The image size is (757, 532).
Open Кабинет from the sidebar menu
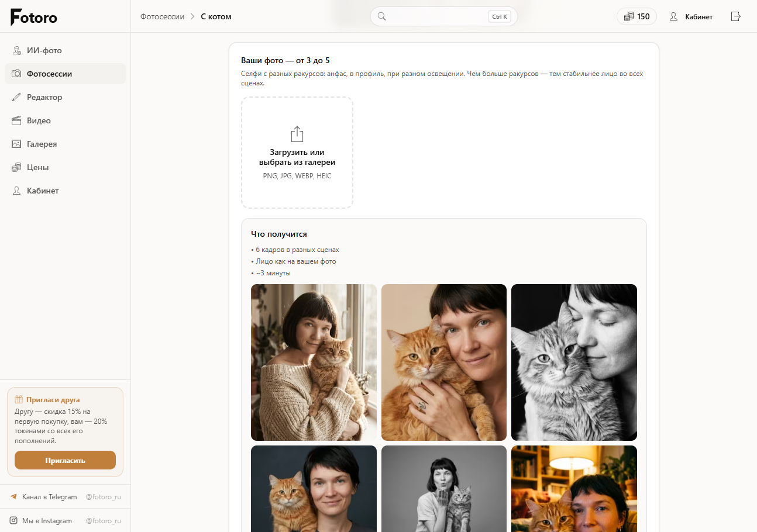click(65, 191)
